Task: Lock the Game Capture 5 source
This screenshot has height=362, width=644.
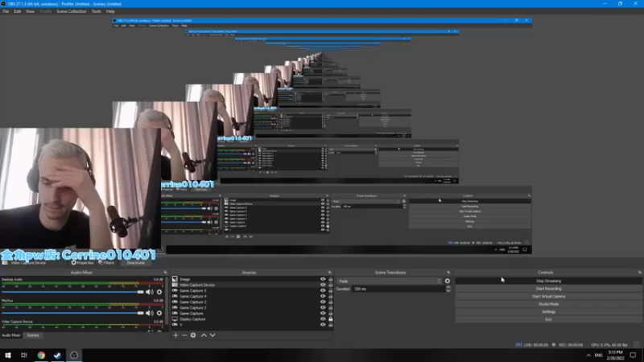Action: click(330, 290)
